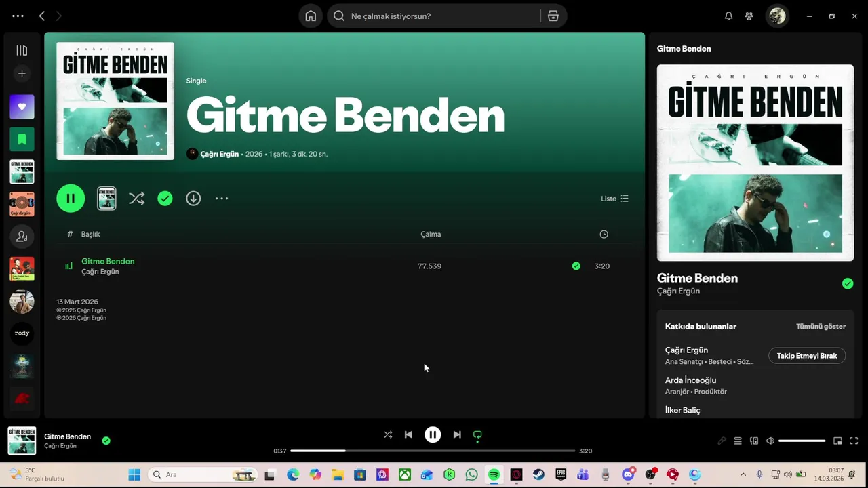Open artist icon in left sidebar
Screen dimensions: 868x488
click(x=22, y=237)
